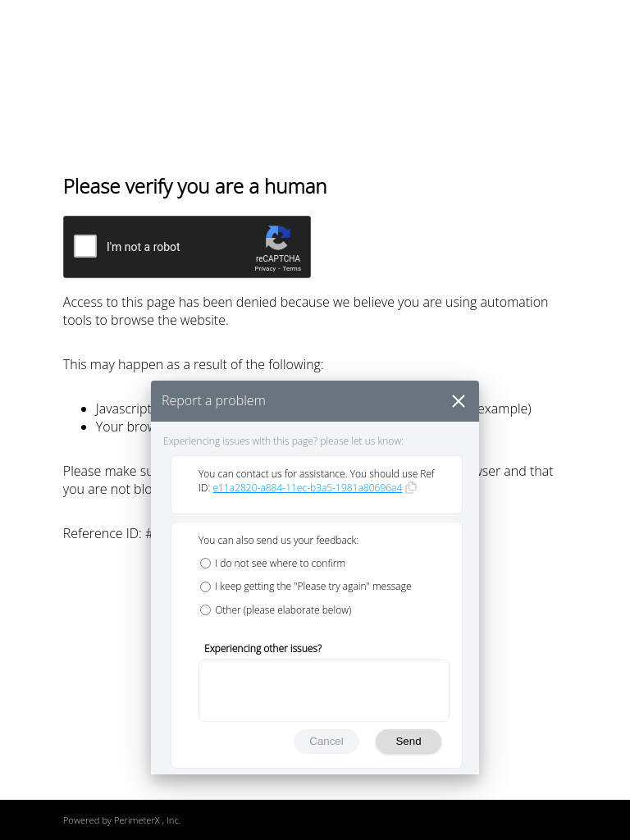Screen dimensions: 630x840
Task: Click the "Reference ID" text on the page
Action: click(x=107, y=533)
